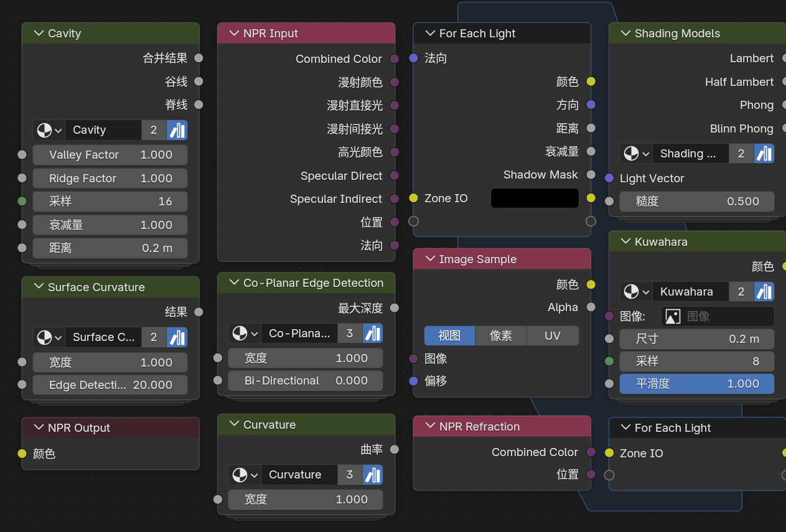Open node group browser in Surface Curvature node
Viewport: 786px width, 532px height.
49,337
